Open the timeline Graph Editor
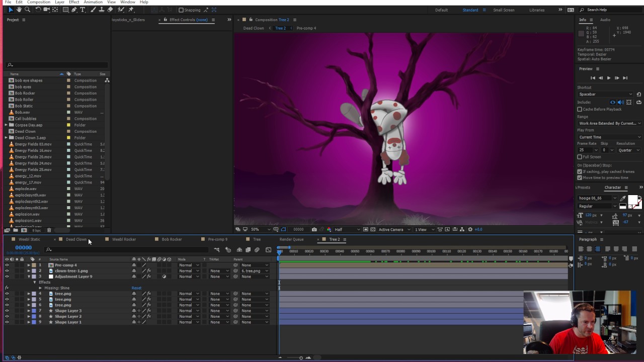This screenshot has width=644, height=362. pyautogui.click(x=268, y=249)
